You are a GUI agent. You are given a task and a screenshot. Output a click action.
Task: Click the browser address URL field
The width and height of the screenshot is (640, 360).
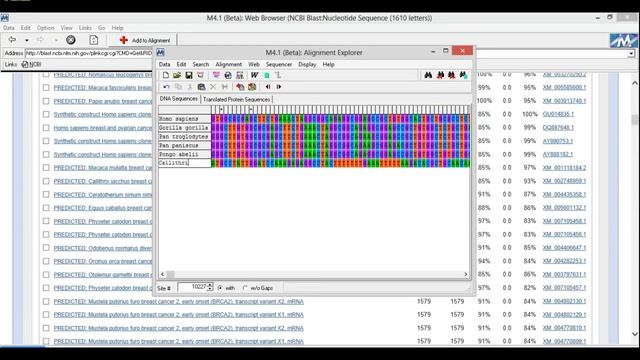coord(89,53)
